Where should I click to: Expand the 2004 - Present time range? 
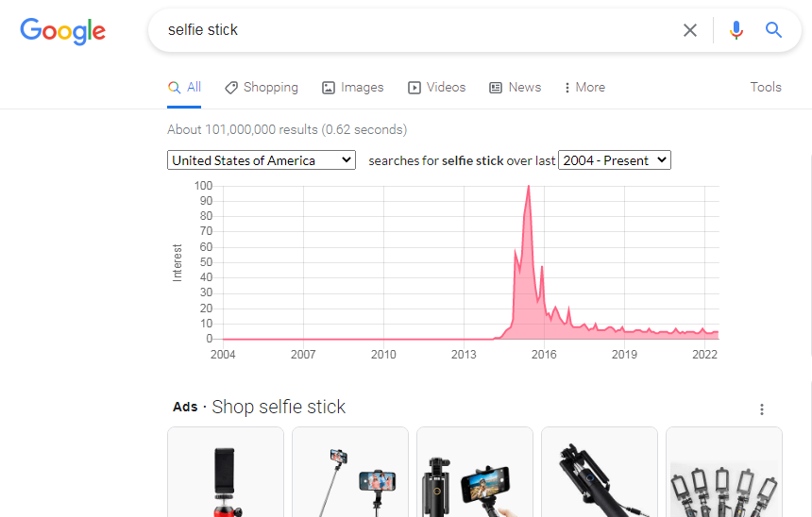click(614, 160)
